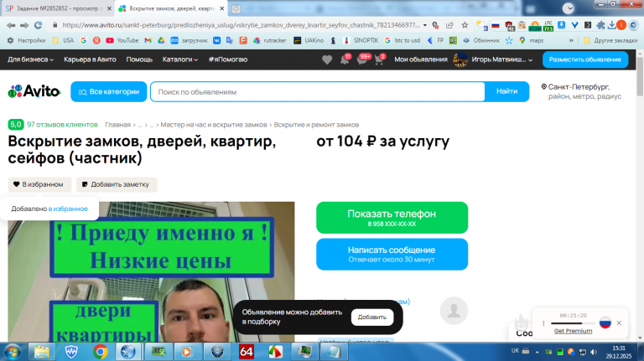This screenshot has width=644, height=361.
Task: Open the ad's main photo
Action: 151,272
